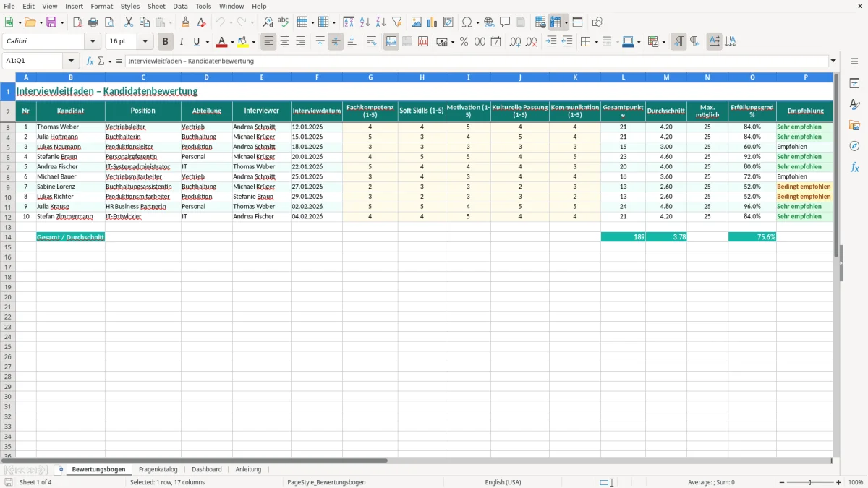Image resolution: width=868 pixels, height=488 pixels.
Task: Open the Font Size dropdown
Action: 145,42
